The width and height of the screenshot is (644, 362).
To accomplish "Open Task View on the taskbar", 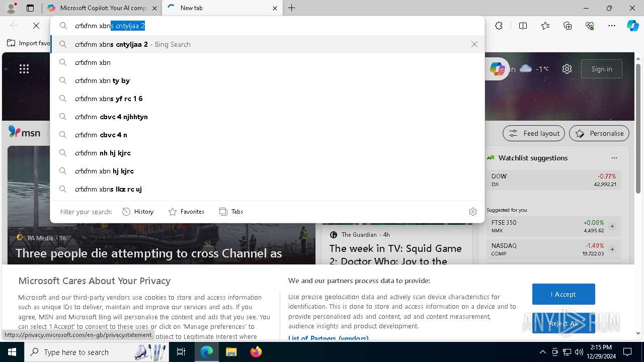I will point(182,352).
